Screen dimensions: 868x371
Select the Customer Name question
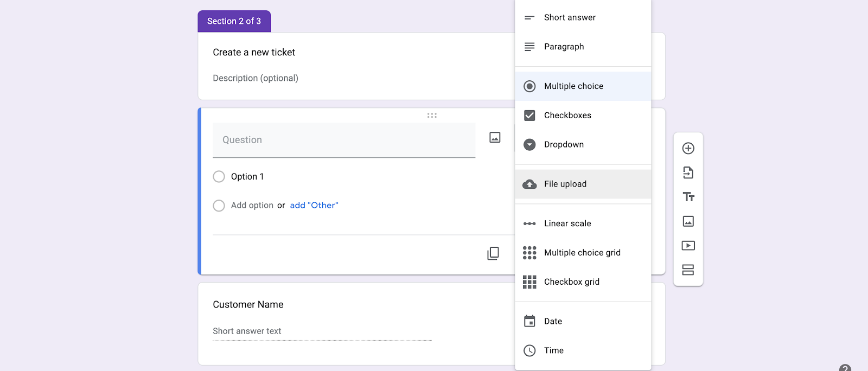(248, 304)
